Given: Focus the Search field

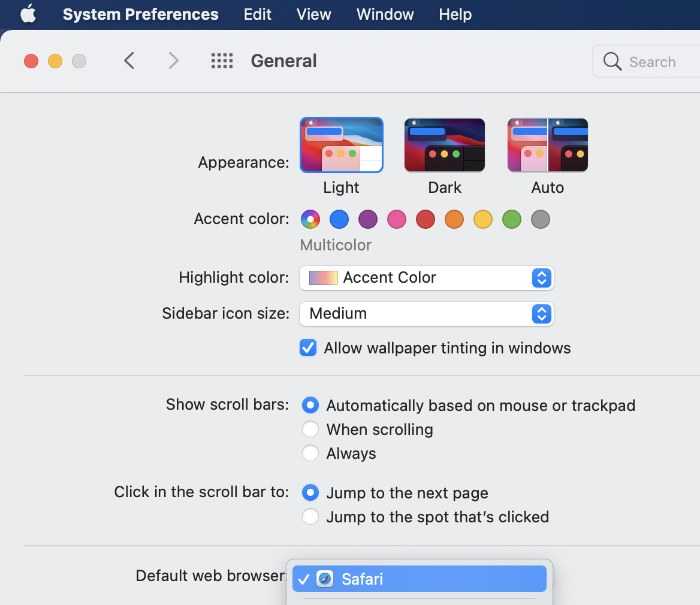Looking at the screenshot, I should click(647, 62).
